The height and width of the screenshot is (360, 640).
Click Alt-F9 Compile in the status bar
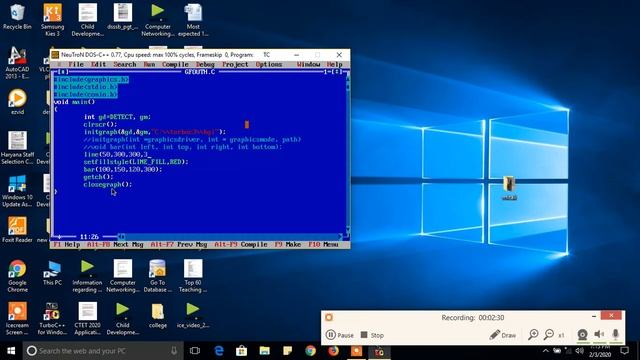[x=241, y=244]
